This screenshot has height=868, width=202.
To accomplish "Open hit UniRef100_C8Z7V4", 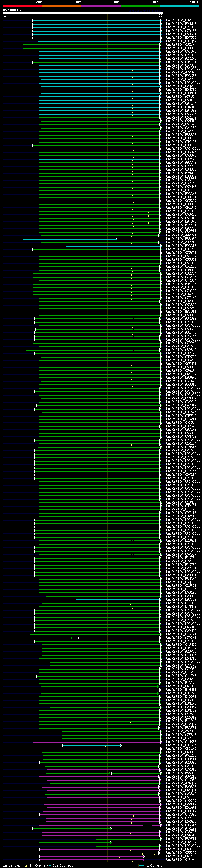I will point(181,274).
